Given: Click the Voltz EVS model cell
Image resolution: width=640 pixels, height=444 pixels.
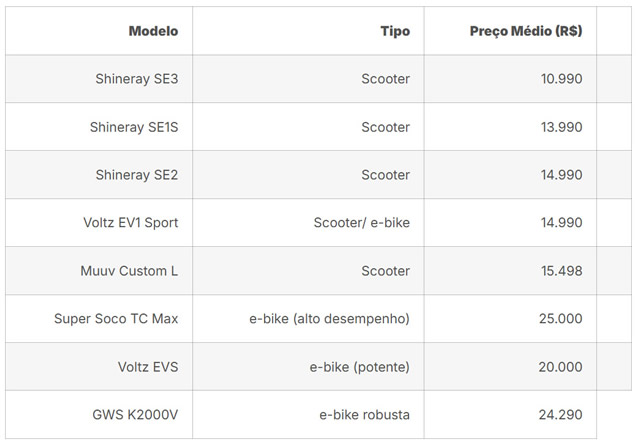Looking at the screenshot, I should (148, 367).
